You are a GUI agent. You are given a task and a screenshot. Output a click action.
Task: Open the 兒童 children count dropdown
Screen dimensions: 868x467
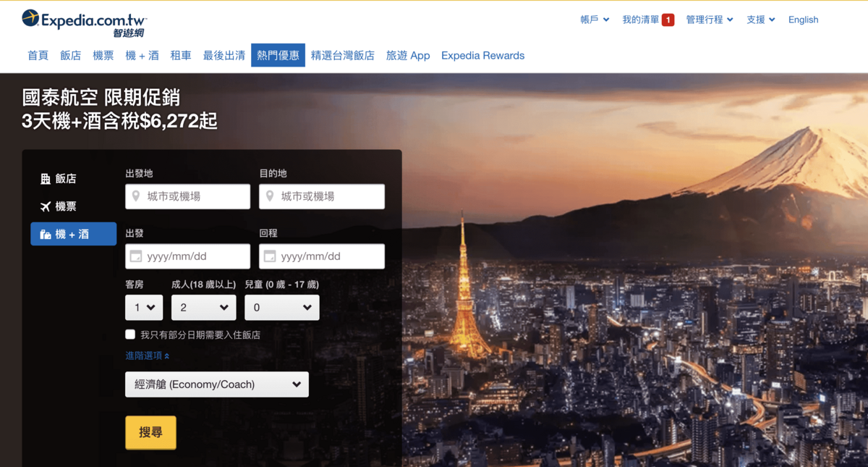(282, 308)
